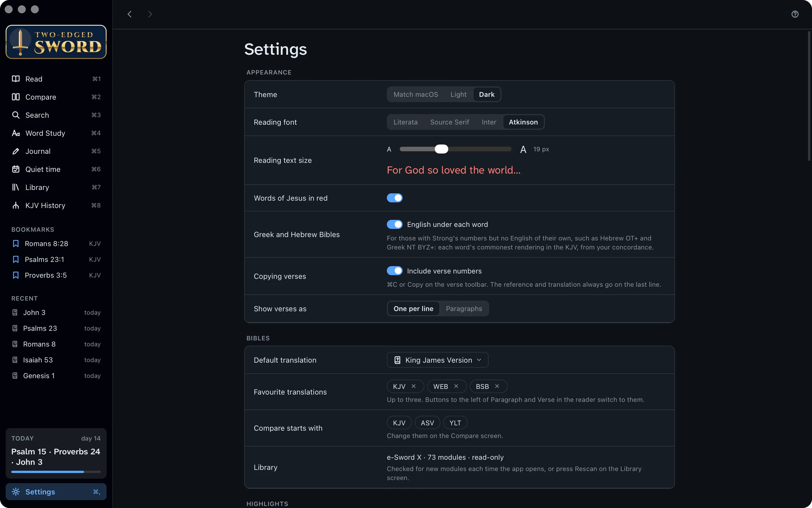Remove WEB from favourite translations
This screenshot has width=812, height=508.
456,386
